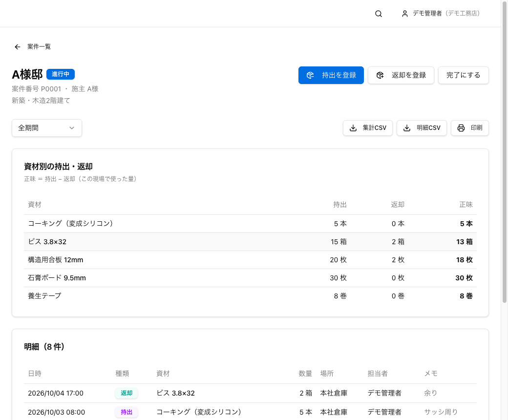The height and width of the screenshot is (420, 508).
Task: Click the purple 持出 tag
Action: (x=127, y=413)
